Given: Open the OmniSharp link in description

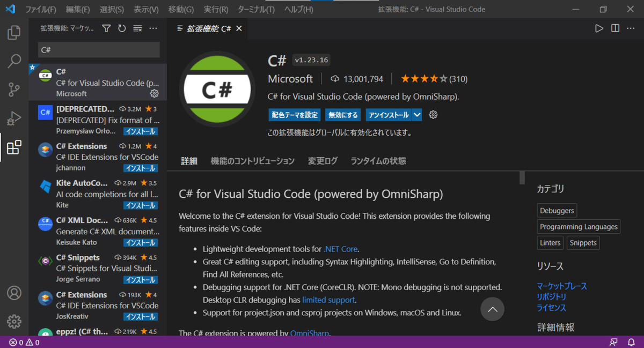Looking at the screenshot, I should tap(310, 333).
